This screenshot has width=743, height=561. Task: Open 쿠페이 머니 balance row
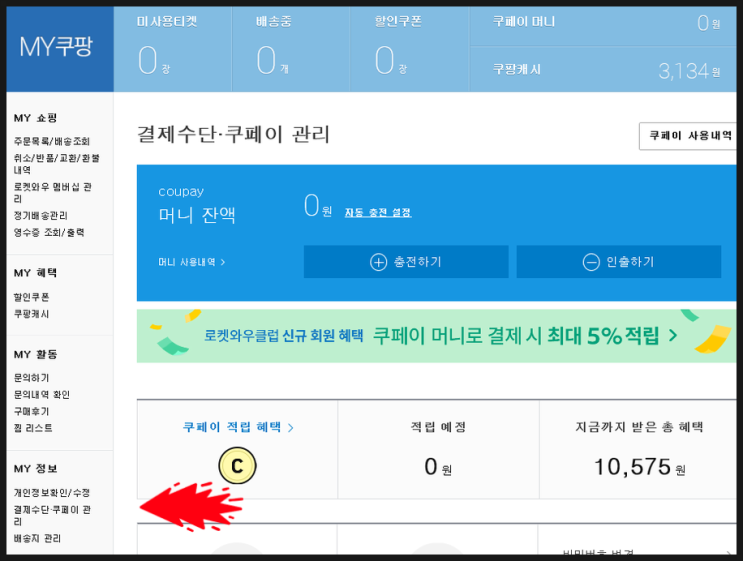point(603,26)
